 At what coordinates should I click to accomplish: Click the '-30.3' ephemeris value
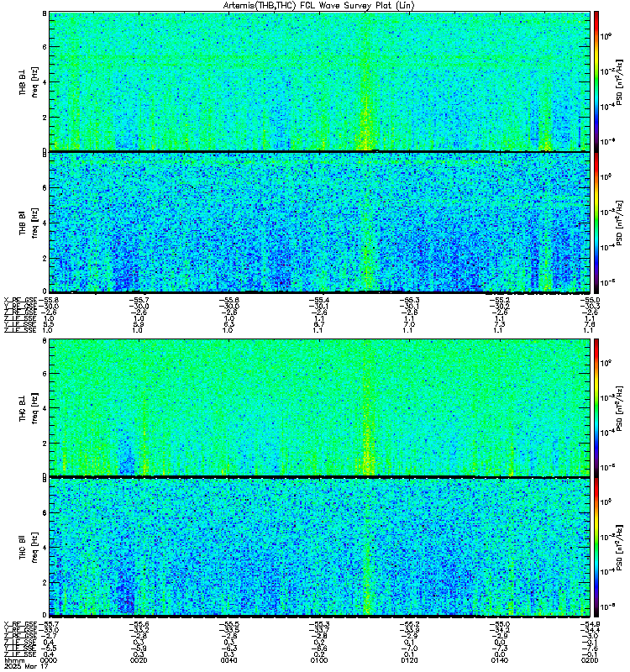click(x=590, y=306)
